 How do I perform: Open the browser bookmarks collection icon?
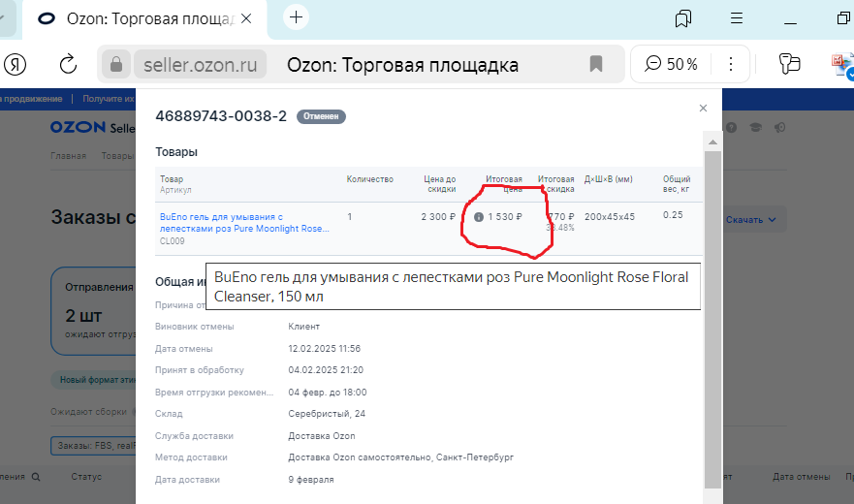tap(683, 18)
